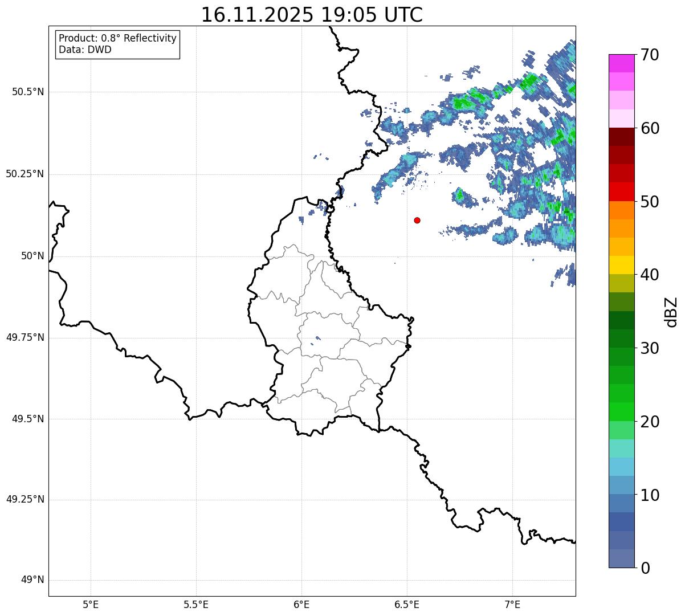The image size is (685, 616).
Task: Click the '50.5°N' latitude label
Action: tap(28, 92)
